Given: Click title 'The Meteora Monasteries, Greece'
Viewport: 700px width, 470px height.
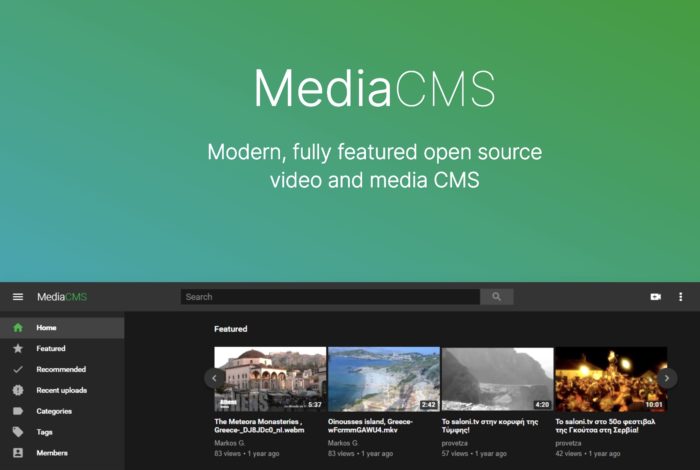Looking at the screenshot, I should pyautogui.click(x=259, y=426).
